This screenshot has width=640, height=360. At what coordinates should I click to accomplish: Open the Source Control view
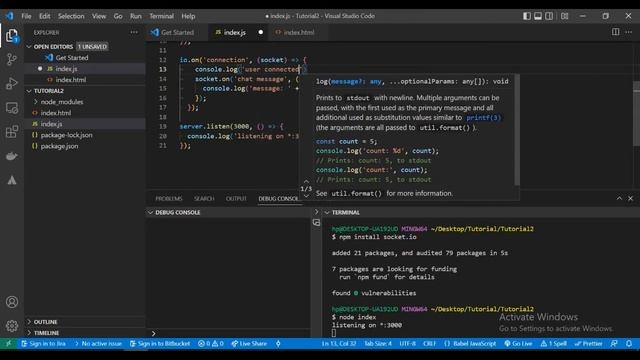click(12, 60)
